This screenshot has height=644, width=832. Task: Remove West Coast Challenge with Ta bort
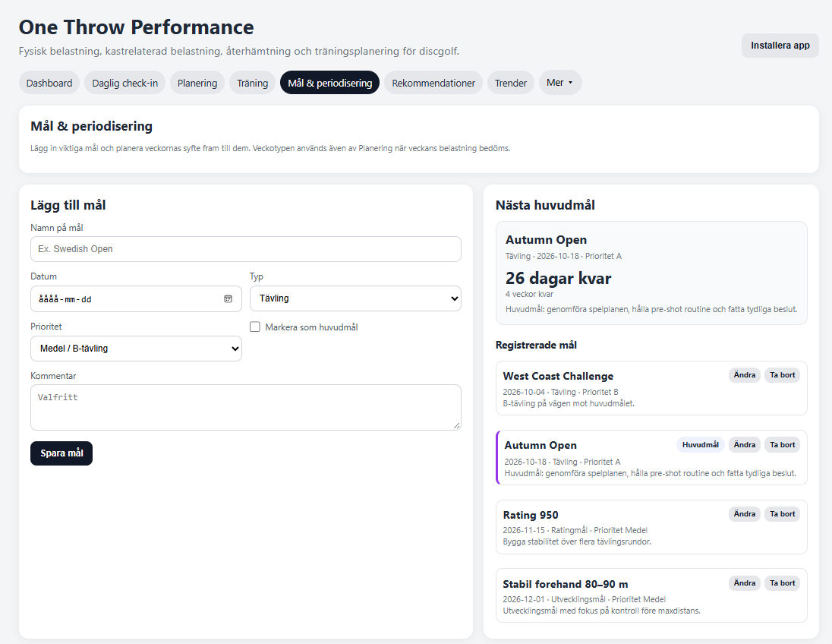pyautogui.click(x=782, y=375)
